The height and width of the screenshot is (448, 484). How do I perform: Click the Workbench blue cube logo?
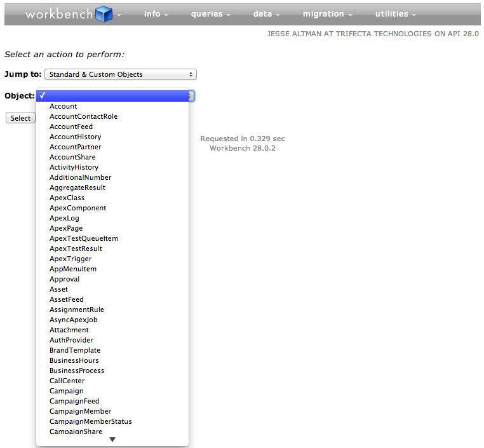click(x=104, y=14)
